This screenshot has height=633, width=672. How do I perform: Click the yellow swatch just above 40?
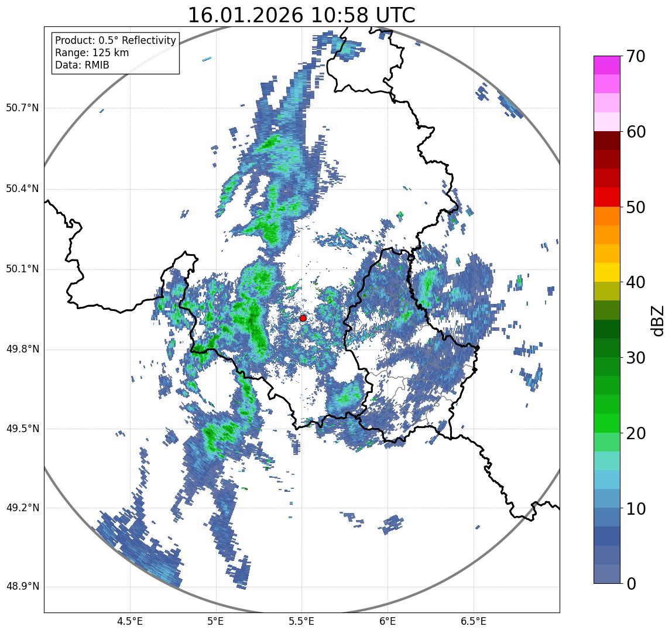point(607,273)
